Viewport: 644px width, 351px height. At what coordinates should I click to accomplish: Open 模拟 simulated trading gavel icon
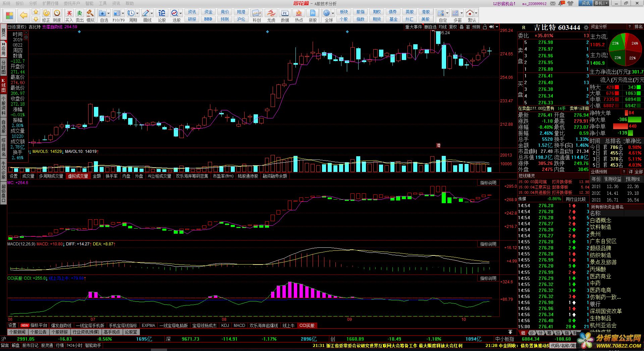(90, 15)
